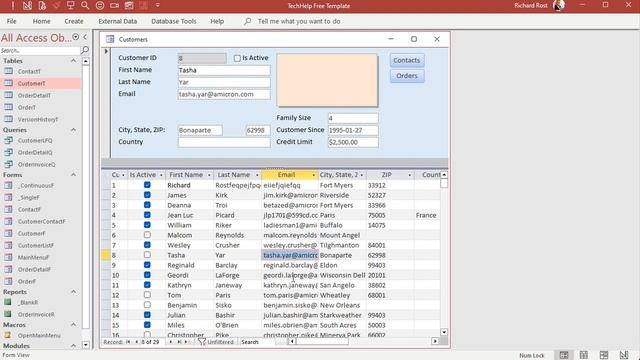Go to the previous record in the navigation bar
Viewport: 640px width, 360px height.
136,342
